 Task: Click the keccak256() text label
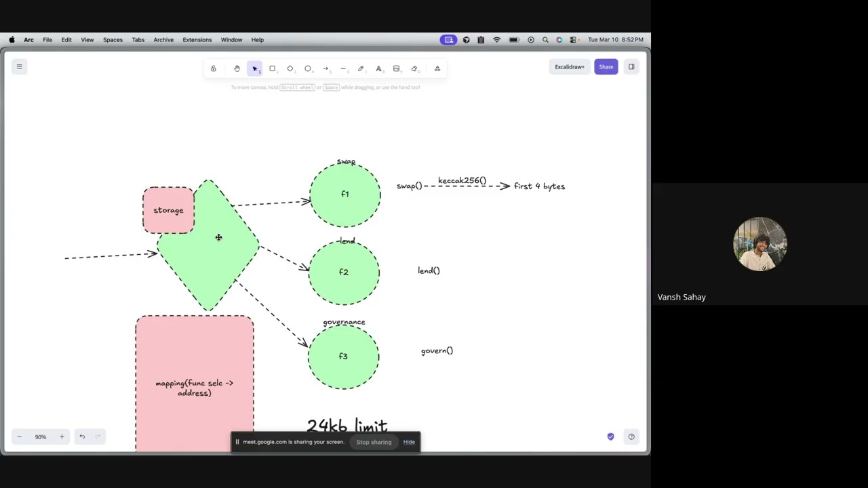point(462,180)
